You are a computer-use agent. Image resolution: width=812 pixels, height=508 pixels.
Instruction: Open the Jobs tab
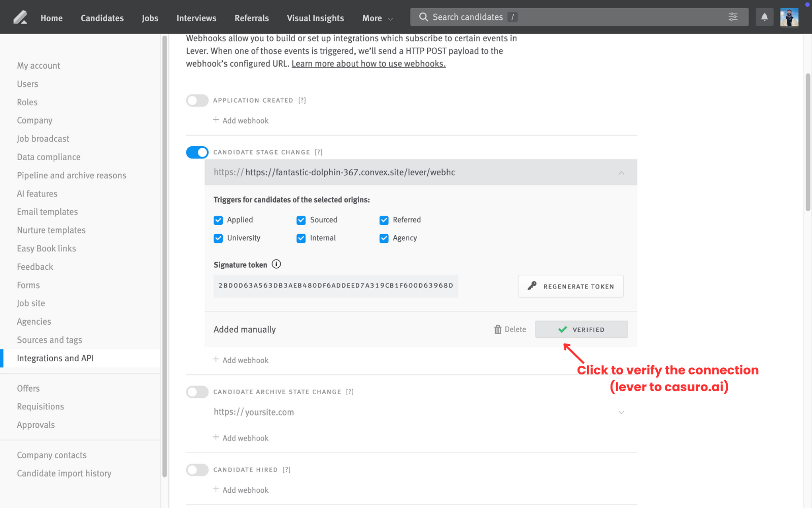click(150, 18)
